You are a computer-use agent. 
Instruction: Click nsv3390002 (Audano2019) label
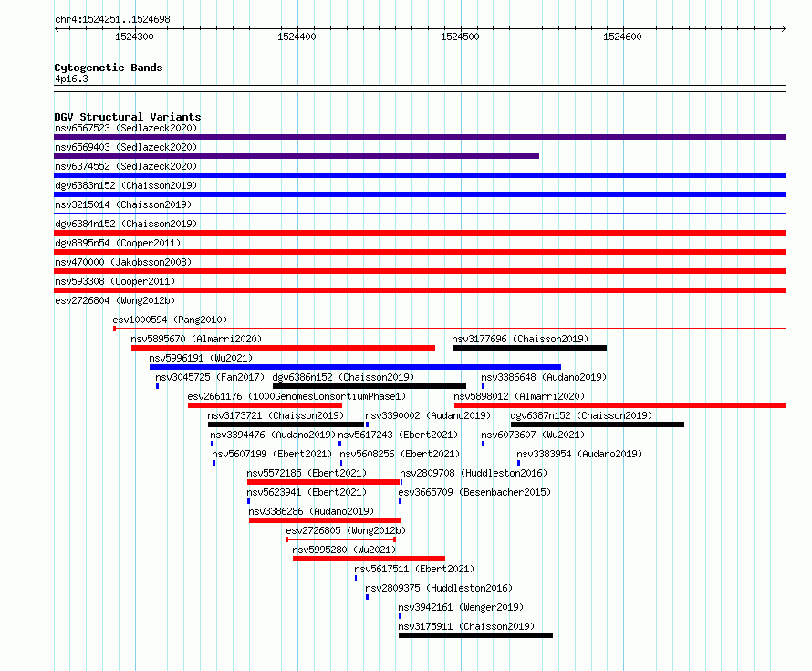tap(428, 415)
